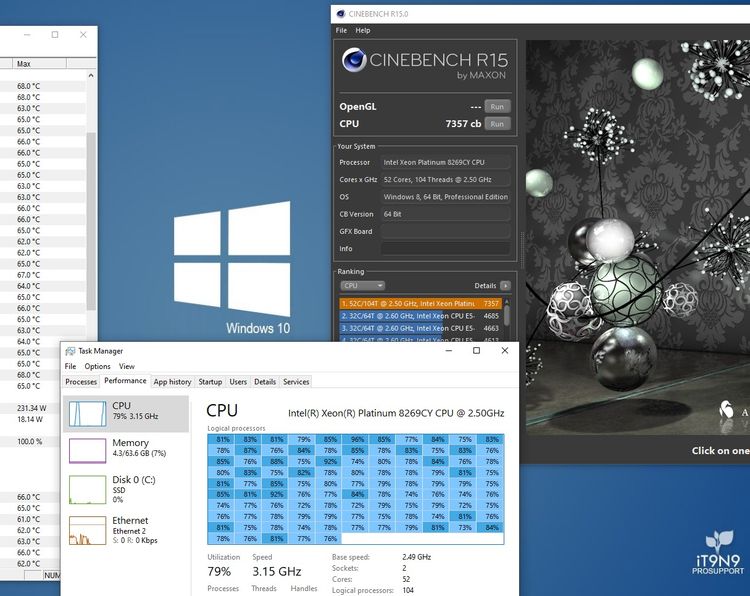This screenshot has width=750, height=596.
Task: Open the View menu in Task Manager
Action: (x=127, y=366)
